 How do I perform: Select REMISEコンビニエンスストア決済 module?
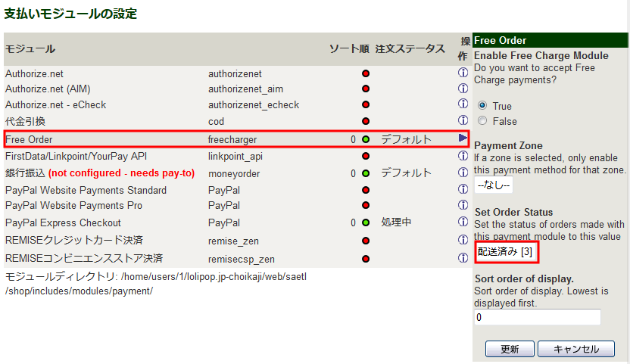coord(84,258)
